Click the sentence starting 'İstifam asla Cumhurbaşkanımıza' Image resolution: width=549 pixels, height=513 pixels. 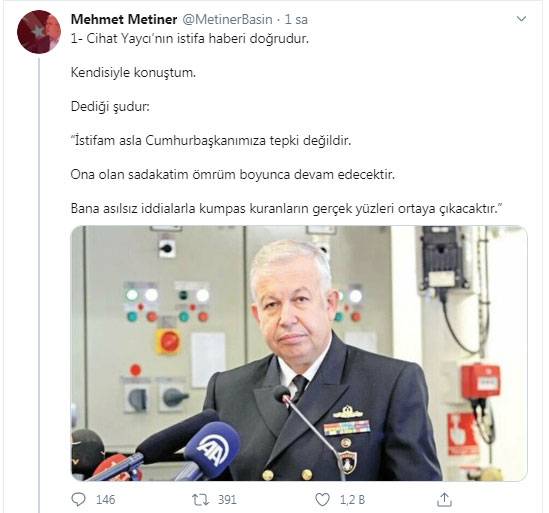211,141
